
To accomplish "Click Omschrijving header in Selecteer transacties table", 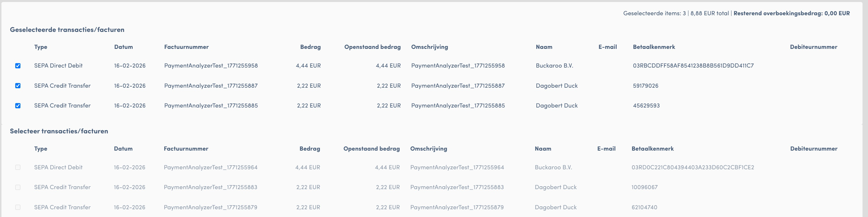I will coord(429,149).
